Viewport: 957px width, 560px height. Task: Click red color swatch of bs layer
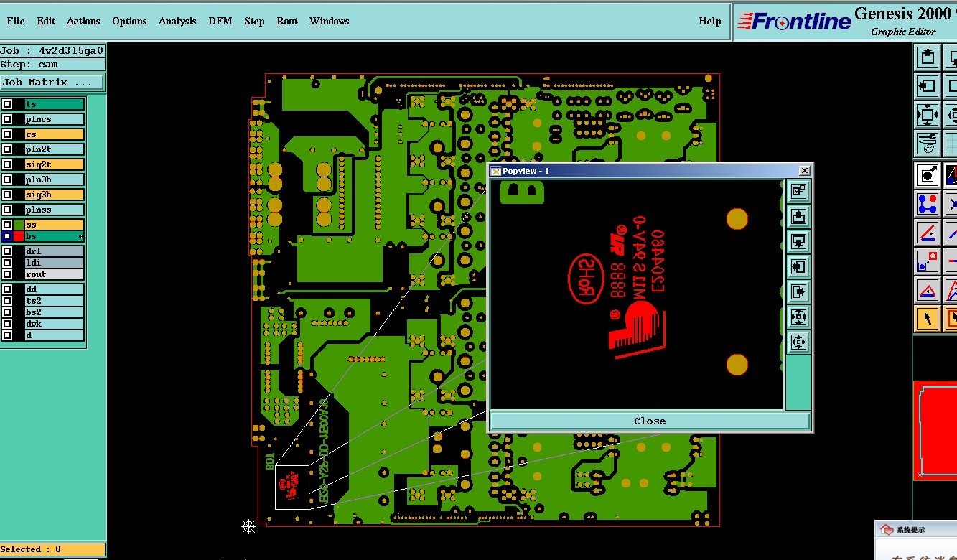click(19, 236)
